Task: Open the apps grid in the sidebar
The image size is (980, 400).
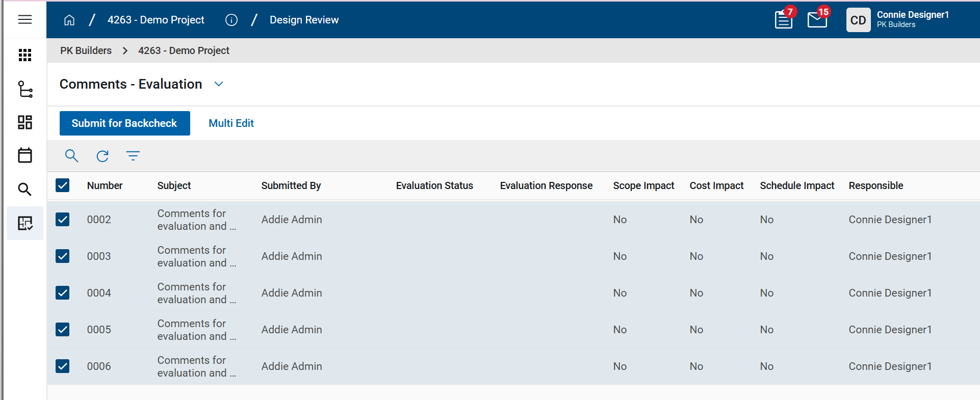Action: tap(24, 55)
